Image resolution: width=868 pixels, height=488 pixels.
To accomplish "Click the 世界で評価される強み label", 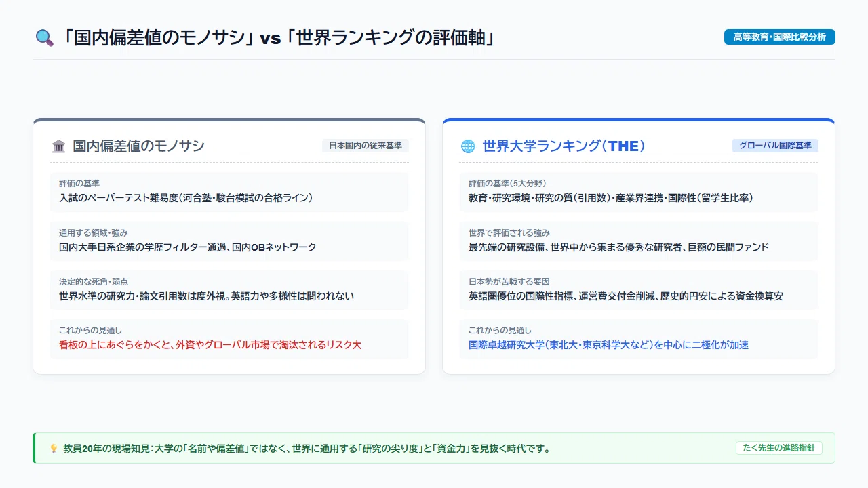I will (x=509, y=232).
